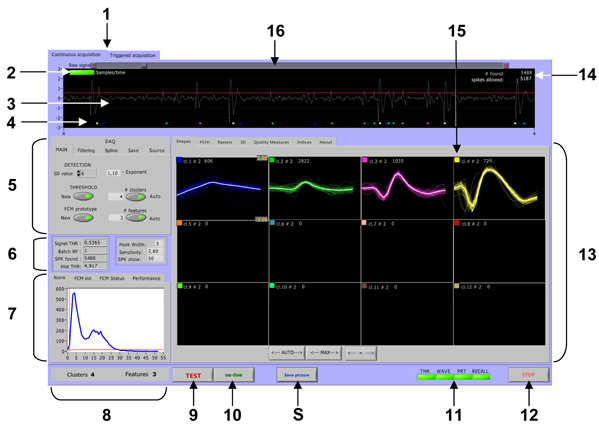The image size is (599, 425).
Task: Adjust the SD value stepper arrows
Action: [x=79, y=173]
